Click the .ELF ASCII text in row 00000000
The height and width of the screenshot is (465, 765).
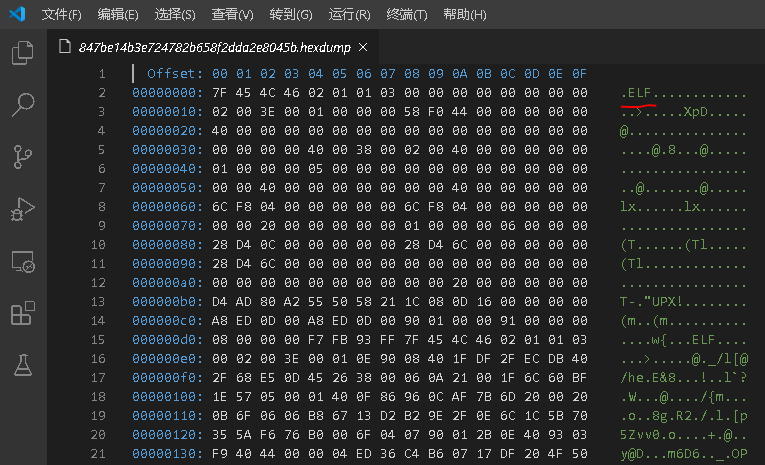[636, 93]
